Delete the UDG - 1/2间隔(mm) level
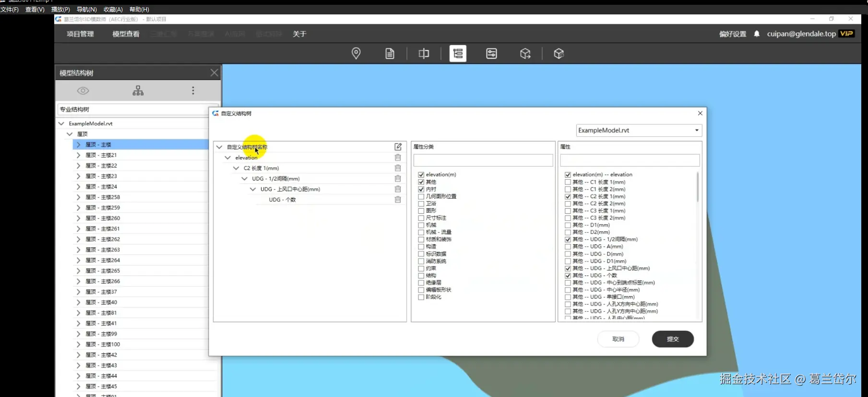The width and height of the screenshot is (868, 397). click(x=398, y=179)
